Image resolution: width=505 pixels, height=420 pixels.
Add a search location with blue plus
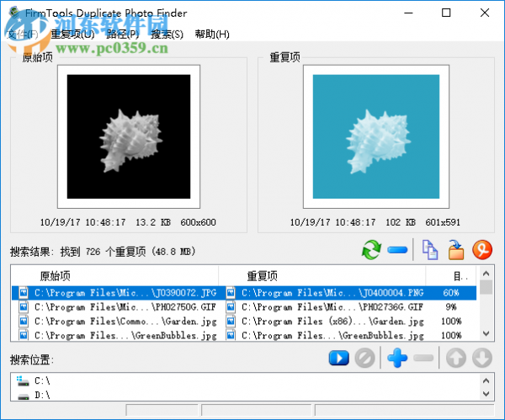[x=397, y=358]
